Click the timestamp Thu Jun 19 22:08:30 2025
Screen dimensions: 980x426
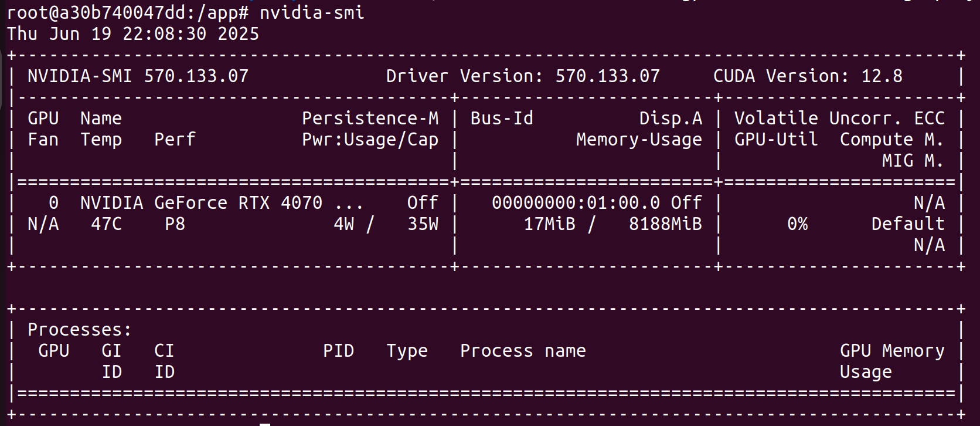133,33
